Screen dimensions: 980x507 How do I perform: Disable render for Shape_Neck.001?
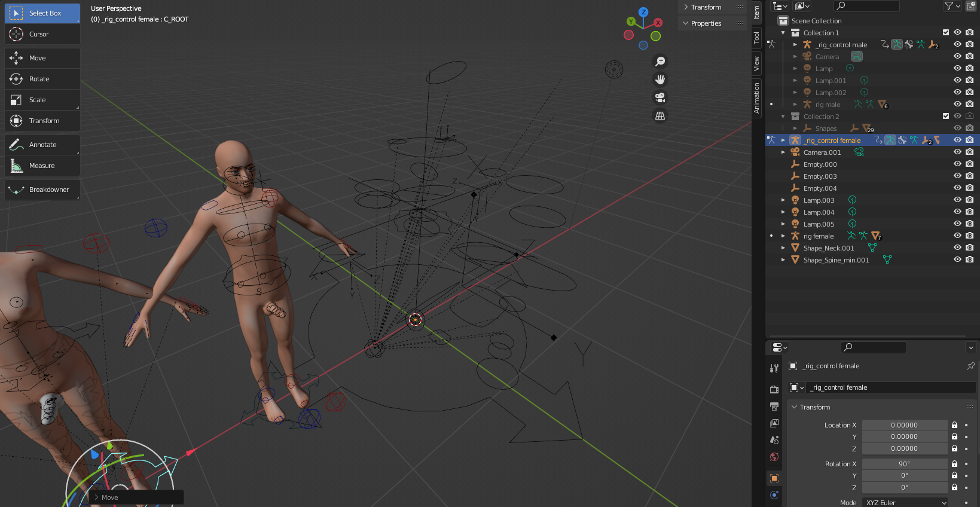click(x=969, y=248)
